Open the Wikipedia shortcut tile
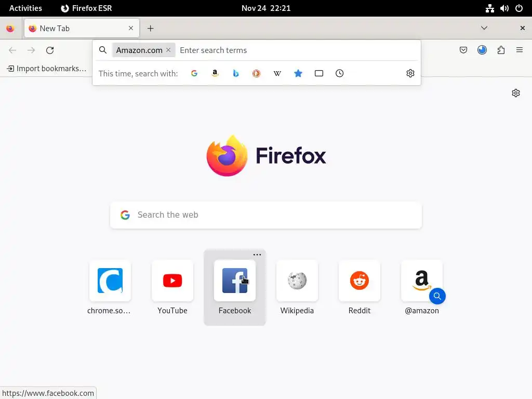Viewport: 532px width, 399px height. [x=297, y=287]
